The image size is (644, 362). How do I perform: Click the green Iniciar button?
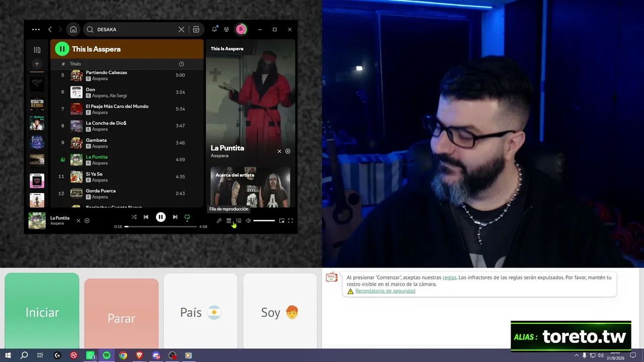click(x=42, y=311)
